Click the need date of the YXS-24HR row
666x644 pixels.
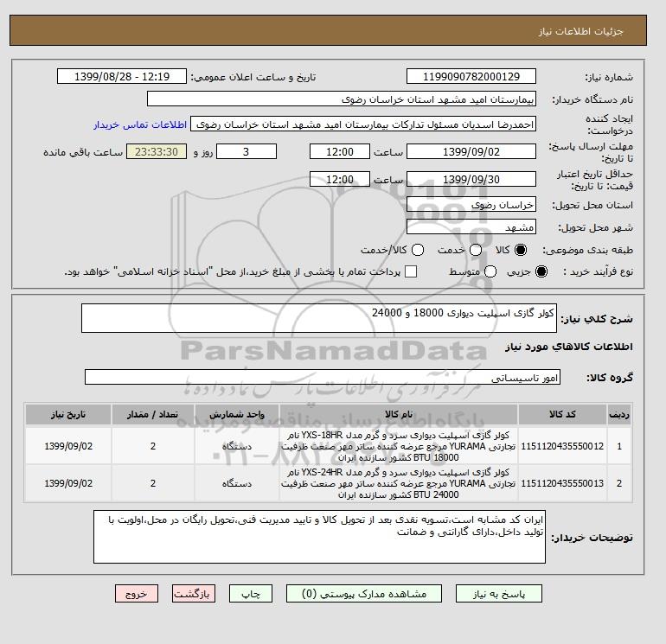click(68, 483)
